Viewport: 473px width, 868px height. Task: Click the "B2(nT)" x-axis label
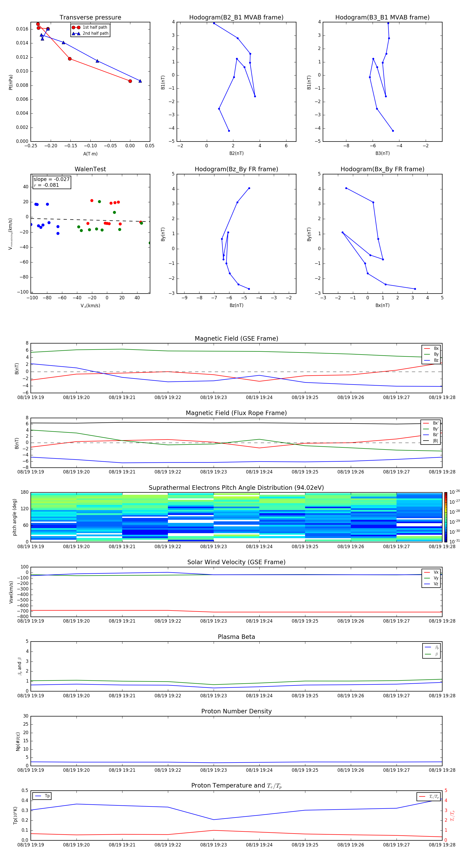(x=236, y=153)
